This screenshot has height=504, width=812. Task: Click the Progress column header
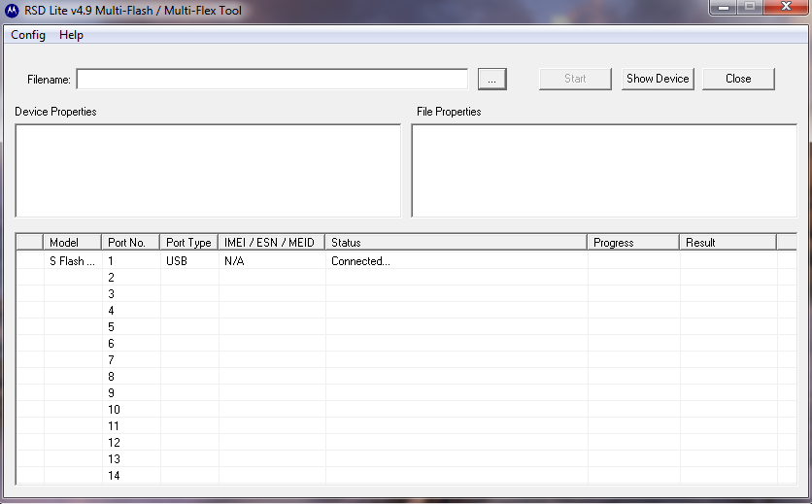[632, 243]
